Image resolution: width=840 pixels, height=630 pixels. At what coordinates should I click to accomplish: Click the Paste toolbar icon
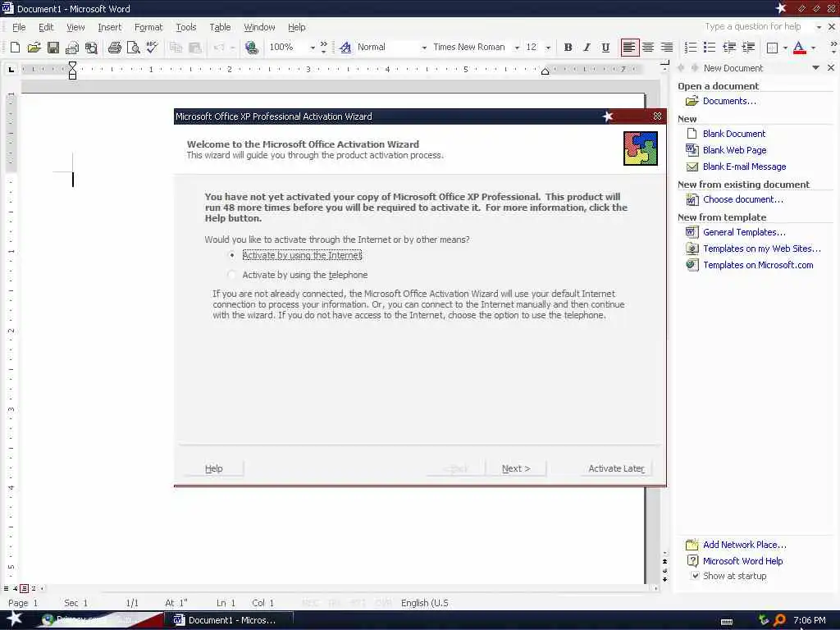pos(195,47)
